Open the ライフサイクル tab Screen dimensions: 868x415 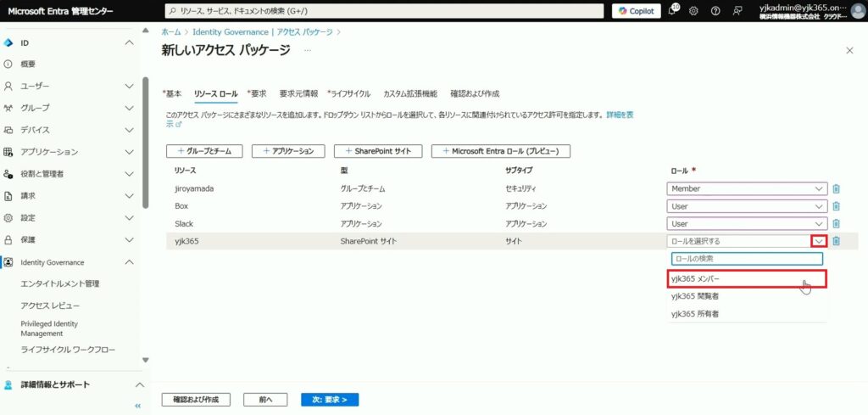pos(348,93)
